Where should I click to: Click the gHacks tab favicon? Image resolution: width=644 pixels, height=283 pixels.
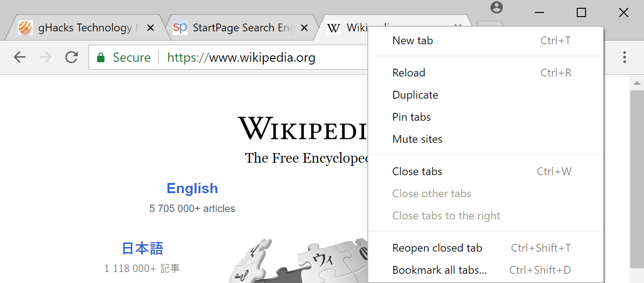25,28
